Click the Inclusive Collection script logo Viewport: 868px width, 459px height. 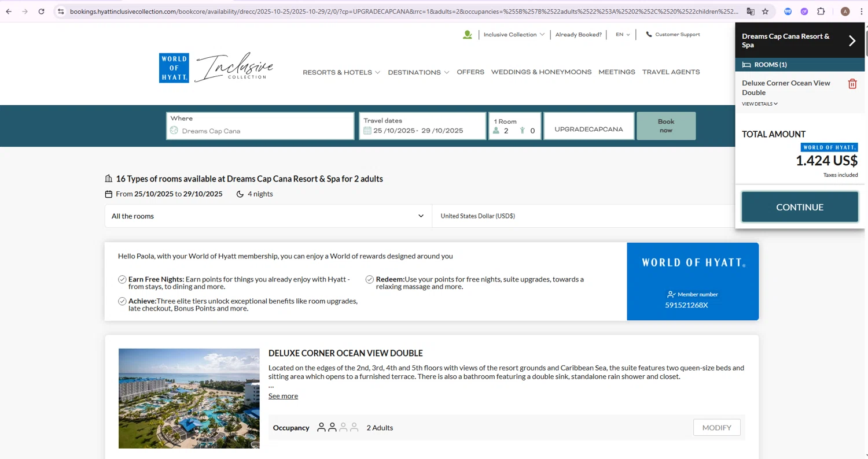234,68
